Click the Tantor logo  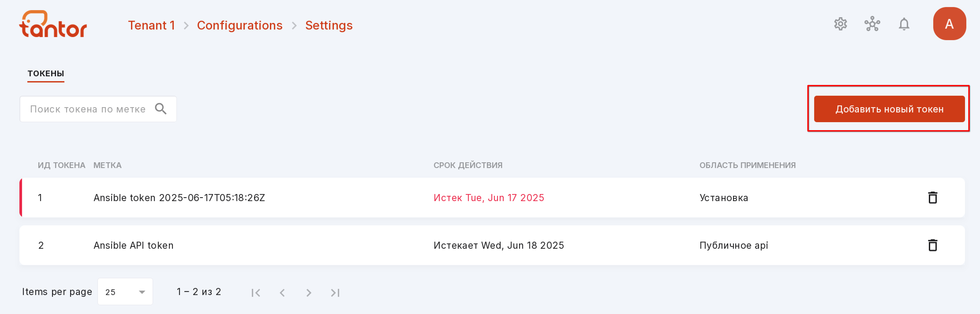(53, 24)
